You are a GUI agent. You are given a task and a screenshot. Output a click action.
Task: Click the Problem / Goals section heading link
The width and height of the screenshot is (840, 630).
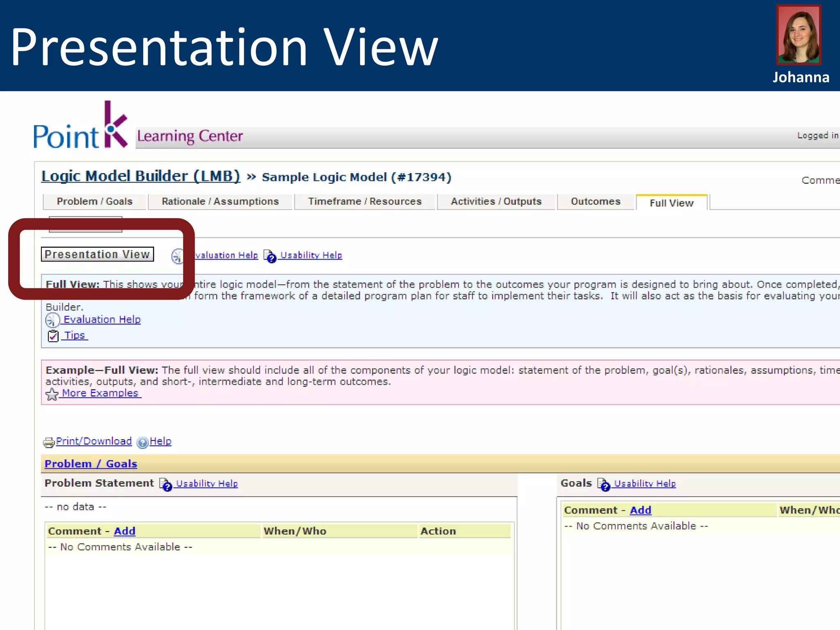(x=91, y=463)
